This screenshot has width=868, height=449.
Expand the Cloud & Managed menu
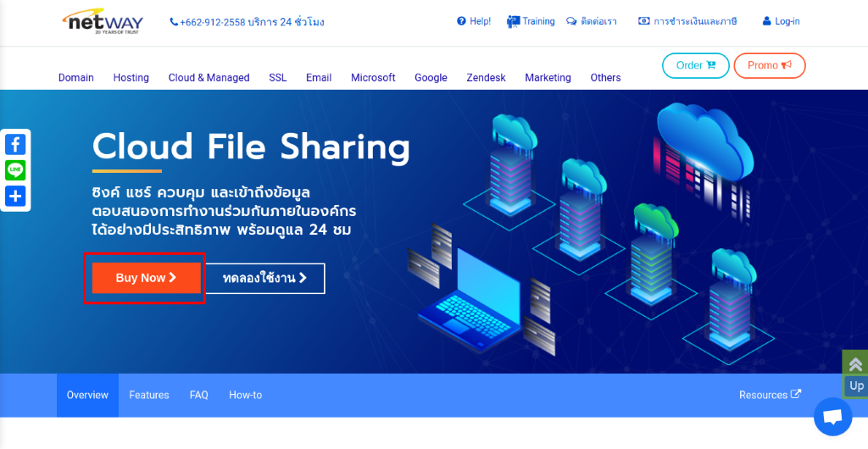(209, 78)
